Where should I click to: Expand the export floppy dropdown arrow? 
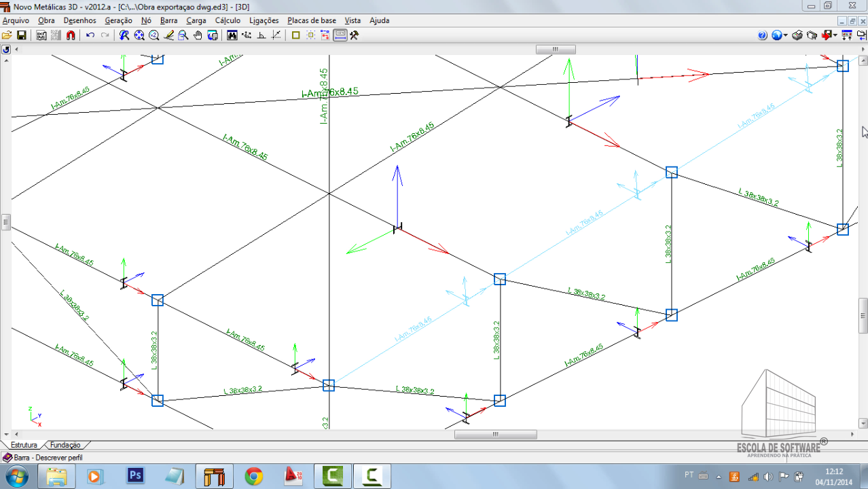(x=835, y=35)
